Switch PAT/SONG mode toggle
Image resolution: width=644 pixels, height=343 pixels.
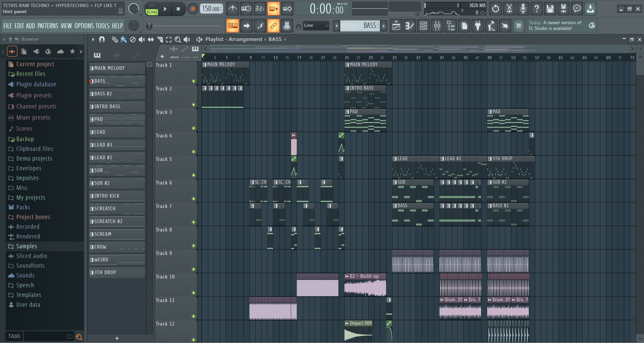pos(152,9)
